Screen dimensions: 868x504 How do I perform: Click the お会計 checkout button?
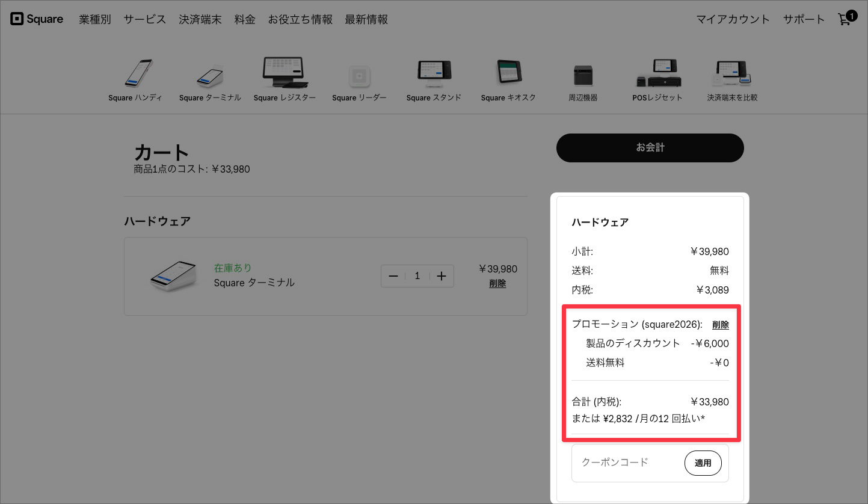pyautogui.click(x=650, y=148)
